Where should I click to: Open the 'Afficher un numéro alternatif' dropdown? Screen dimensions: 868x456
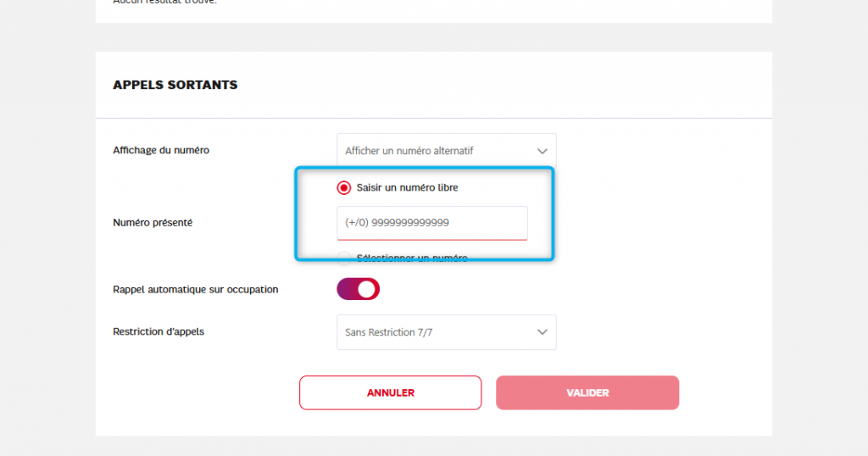(x=446, y=151)
